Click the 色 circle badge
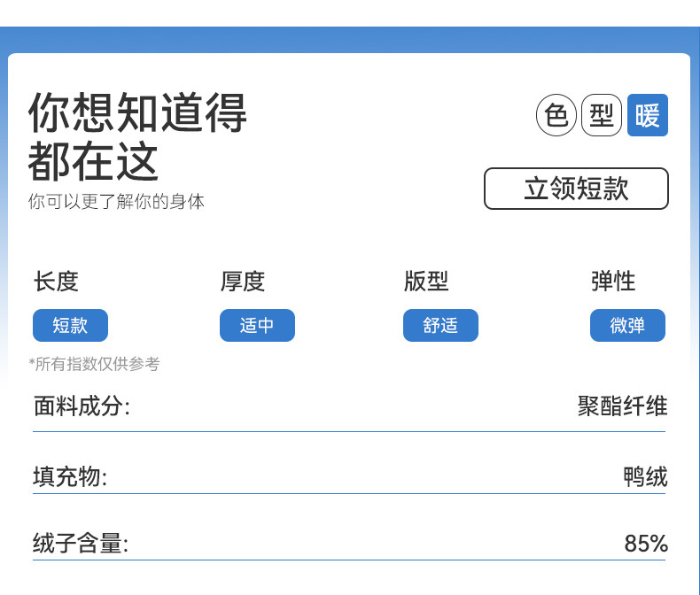 (x=556, y=116)
